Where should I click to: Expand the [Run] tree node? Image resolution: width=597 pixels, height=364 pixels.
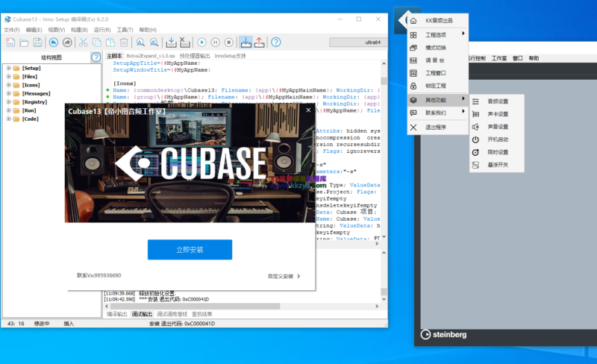pos(8,110)
